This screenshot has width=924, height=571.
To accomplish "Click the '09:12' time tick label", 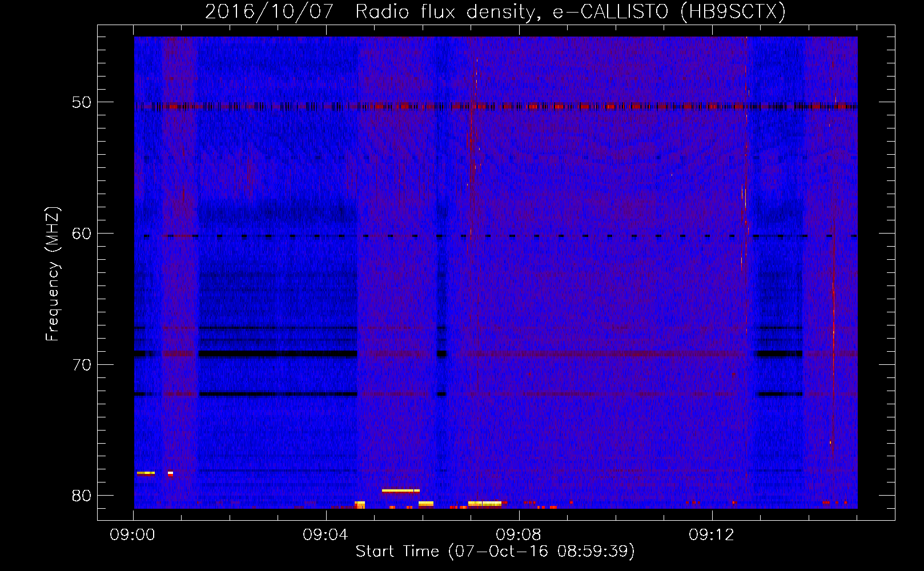I will coord(711,535).
